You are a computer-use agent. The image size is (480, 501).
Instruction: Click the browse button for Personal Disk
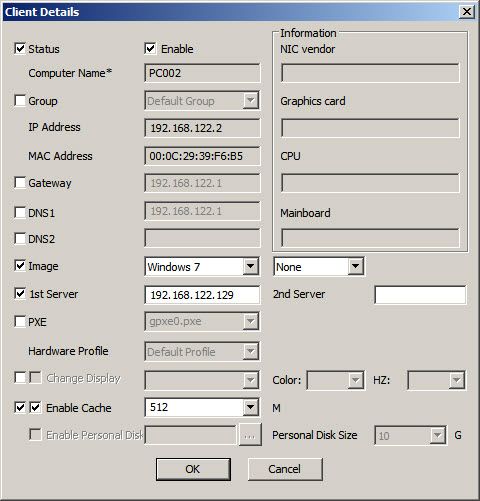pos(250,435)
